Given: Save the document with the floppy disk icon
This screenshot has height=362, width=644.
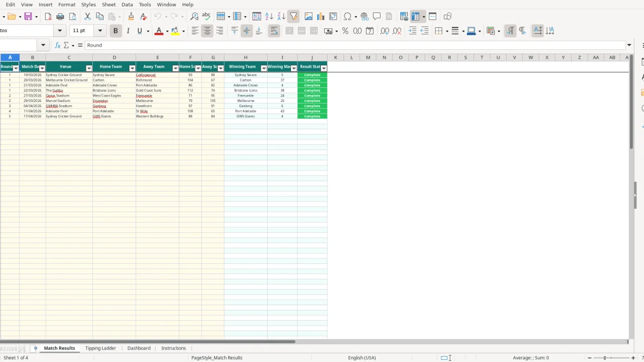Looking at the screenshot, I should pos(28,17).
